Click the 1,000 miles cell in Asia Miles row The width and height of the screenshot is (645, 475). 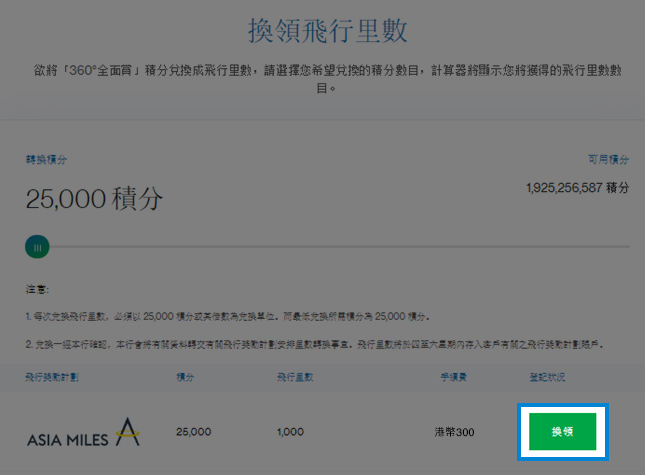tap(290, 432)
